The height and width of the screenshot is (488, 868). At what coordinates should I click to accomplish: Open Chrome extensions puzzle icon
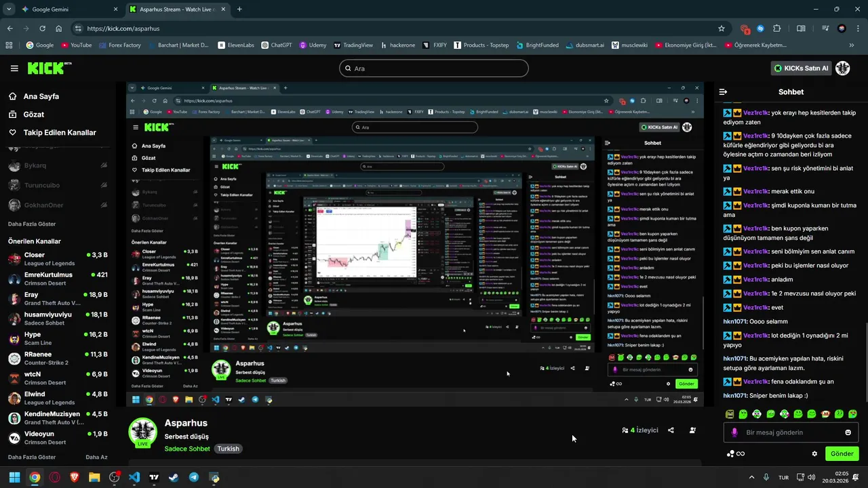[777, 28]
